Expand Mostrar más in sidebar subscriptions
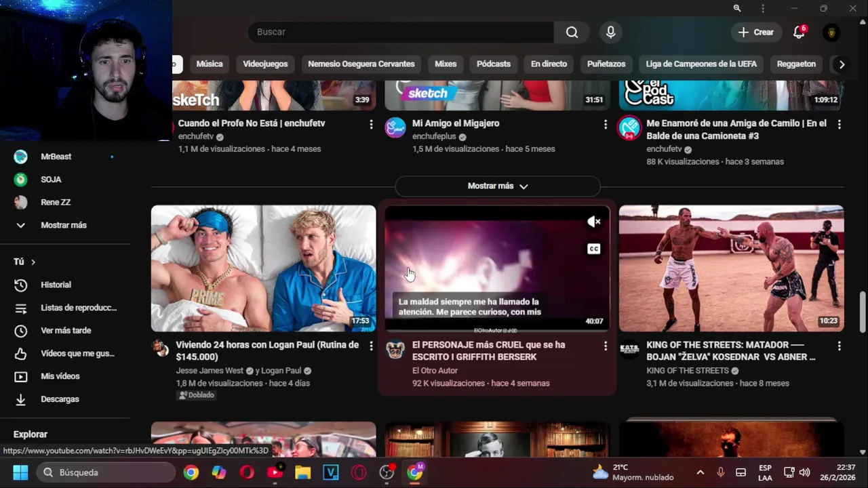868x488 pixels. (x=65, y=225)
